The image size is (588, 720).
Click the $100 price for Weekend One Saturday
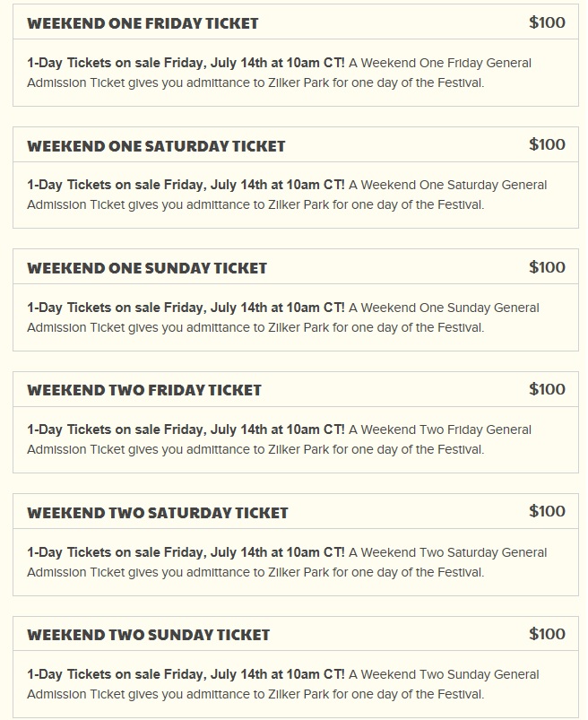point(547,144)
